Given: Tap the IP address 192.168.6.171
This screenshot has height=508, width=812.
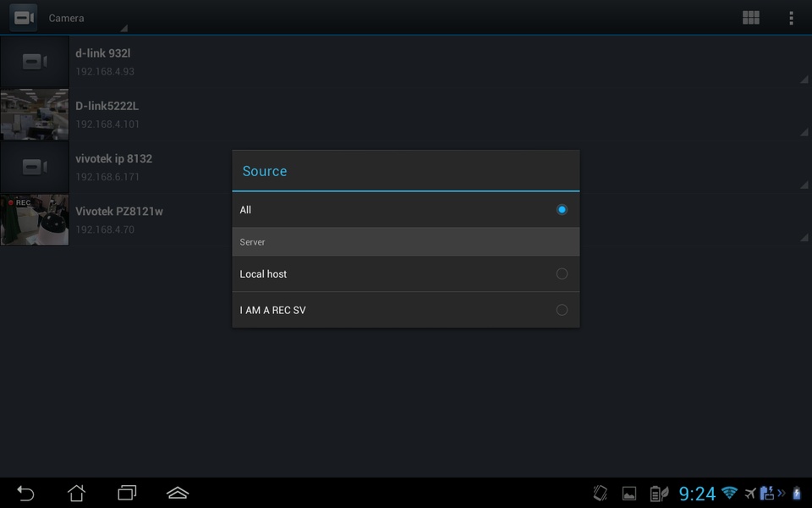Looking at the screenshot, I should (107, 177).
